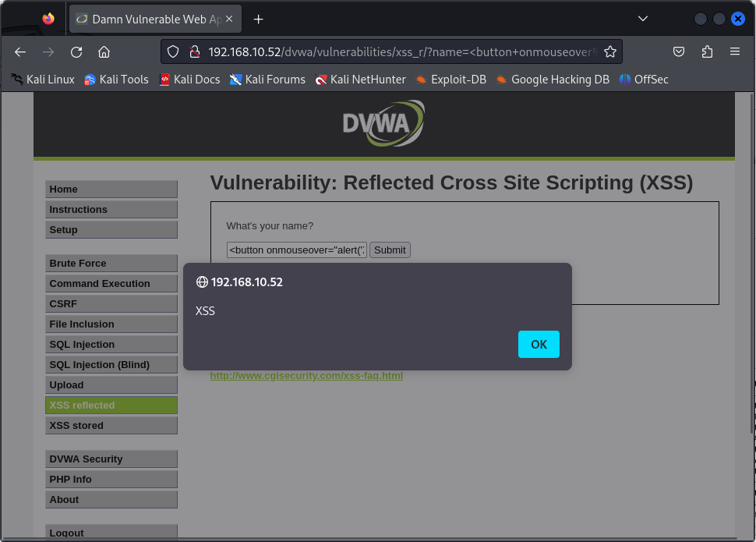This screenshot has width=756, height=542.
Task: Click the Forward navigation arrow
Action: coord(48,51)
